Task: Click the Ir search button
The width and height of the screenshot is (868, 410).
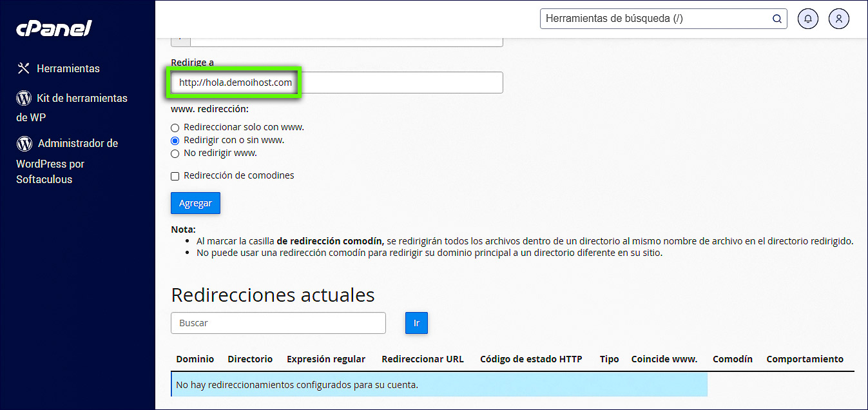Action: [x=416, y=323]
